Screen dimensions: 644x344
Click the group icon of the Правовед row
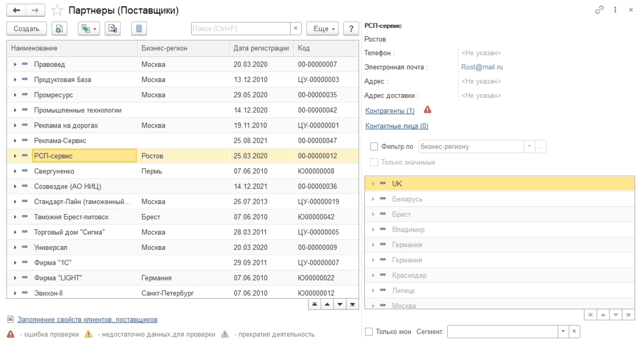(x=25, y=64)
